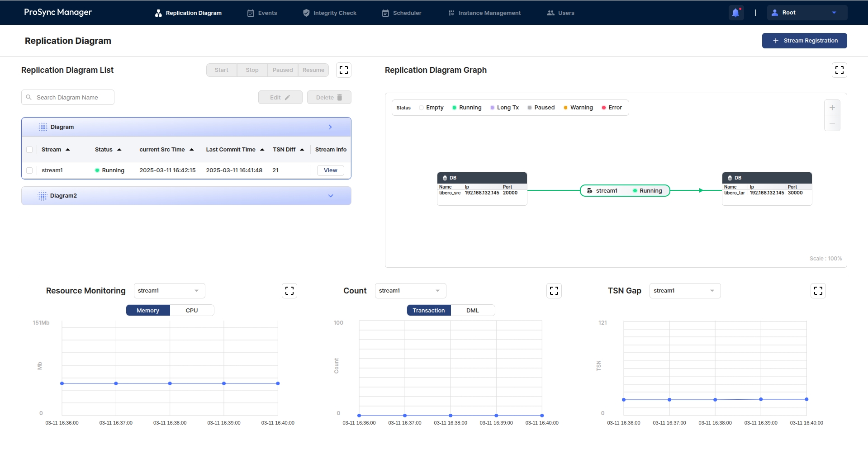
Task: Open the Root user account dropdown
Action: (806, 13)
